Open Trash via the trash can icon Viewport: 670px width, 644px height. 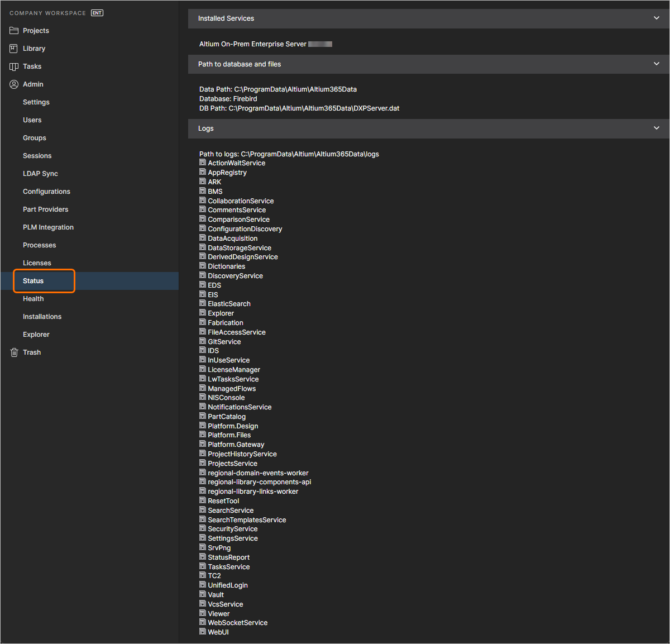click(14, 352)
